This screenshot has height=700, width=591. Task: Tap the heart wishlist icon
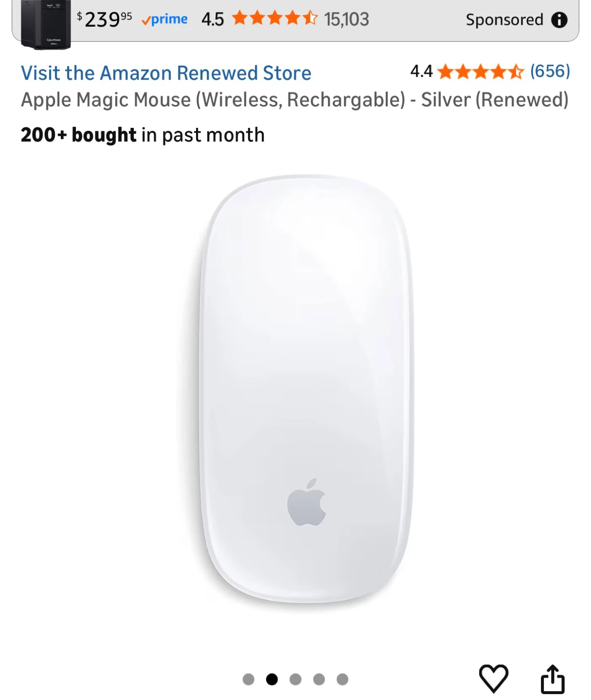click(494, 678)
